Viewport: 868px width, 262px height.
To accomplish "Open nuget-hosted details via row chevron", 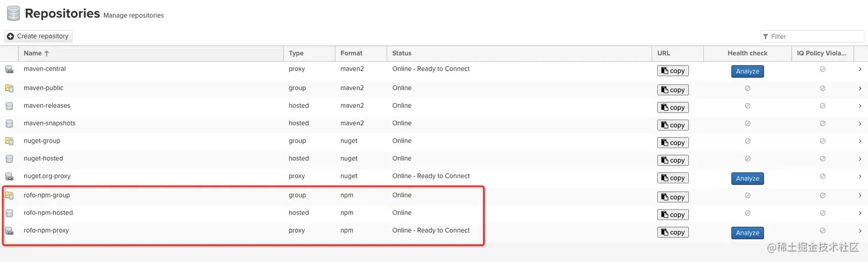I will point(861,159).
